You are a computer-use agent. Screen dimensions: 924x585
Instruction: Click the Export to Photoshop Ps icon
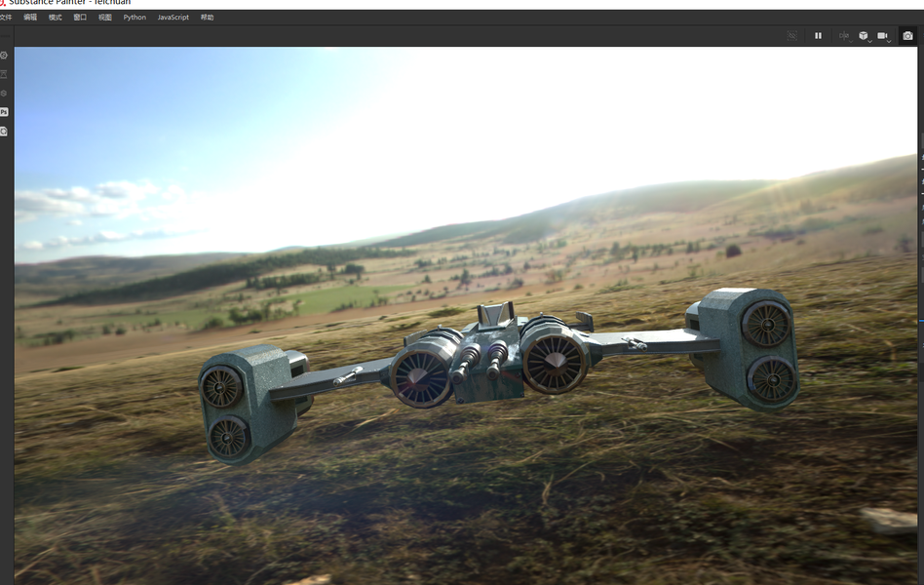[4, 111]
